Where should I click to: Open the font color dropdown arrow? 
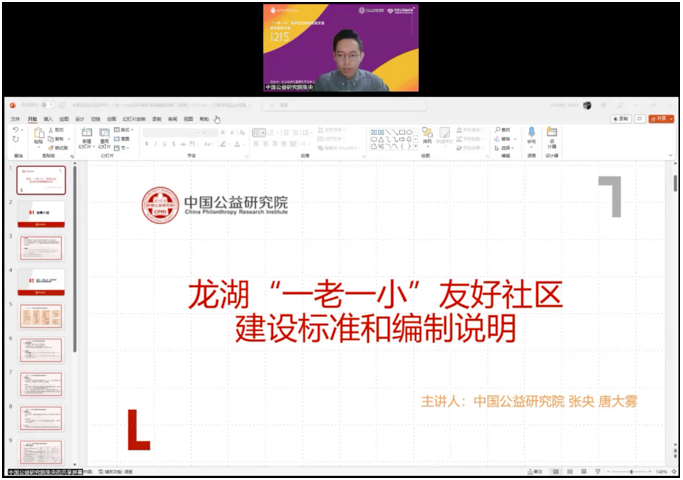pyautogui.click(x=242, y=144)
